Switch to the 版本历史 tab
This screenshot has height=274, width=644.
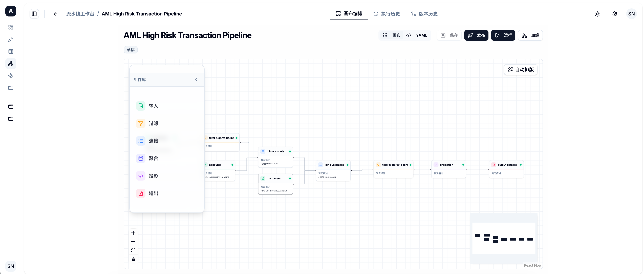click(424, 14)
